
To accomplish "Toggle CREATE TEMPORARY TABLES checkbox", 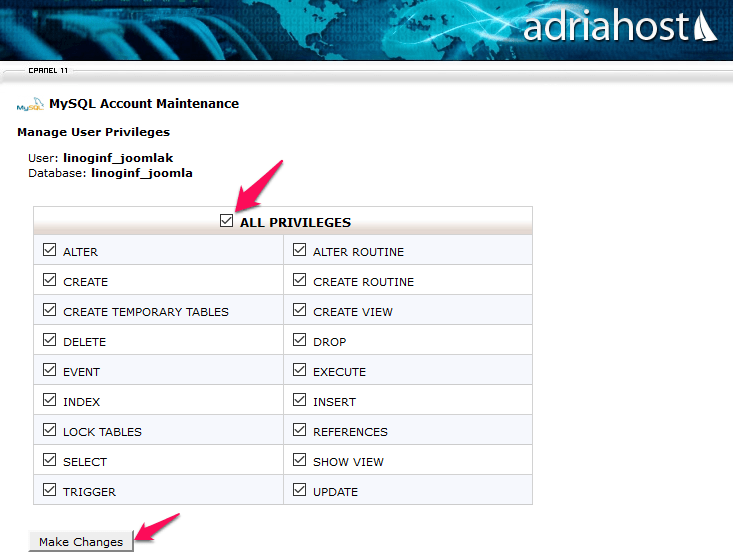I will click(x=50, y=309).
